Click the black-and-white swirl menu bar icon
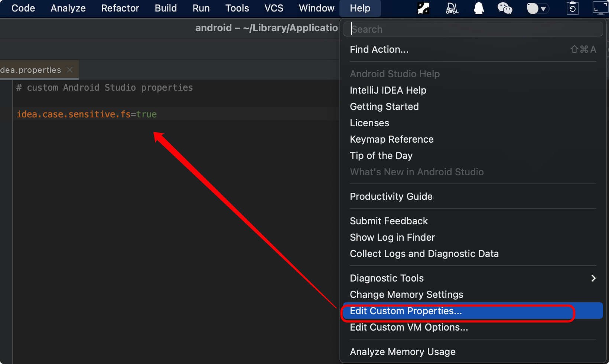Image resolution: width=609 pixels, height=364 pixels. click(423, 8)
